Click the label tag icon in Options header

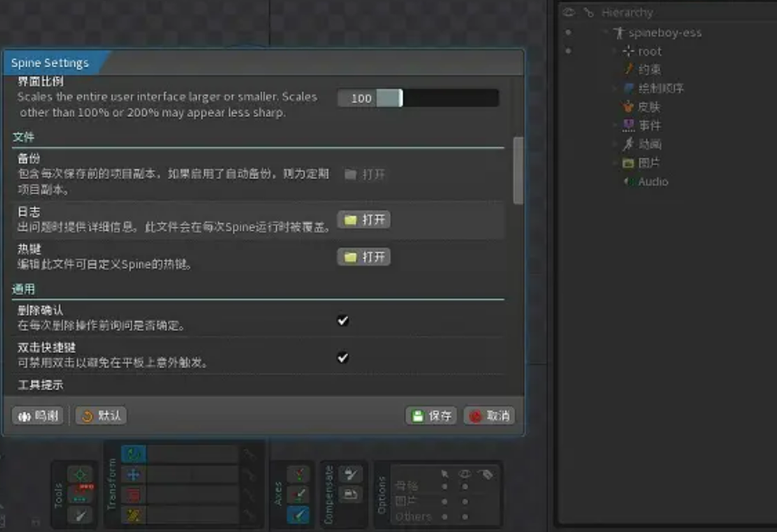tap(486, 474)
